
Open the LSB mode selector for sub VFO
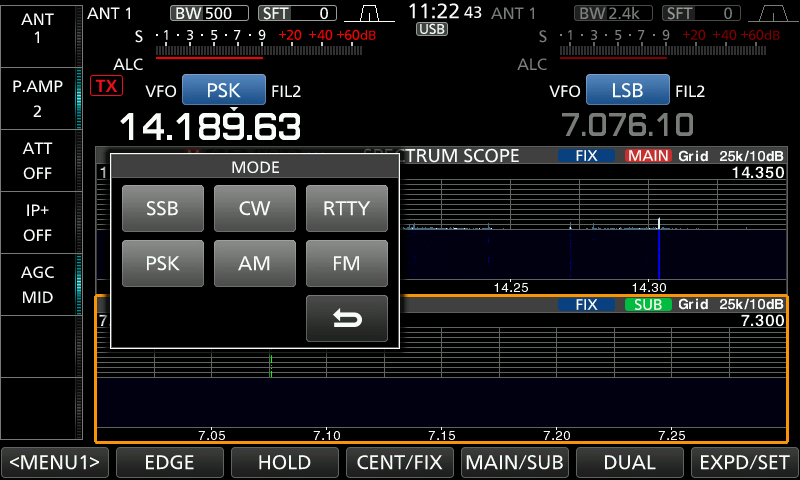coord(626,91)
